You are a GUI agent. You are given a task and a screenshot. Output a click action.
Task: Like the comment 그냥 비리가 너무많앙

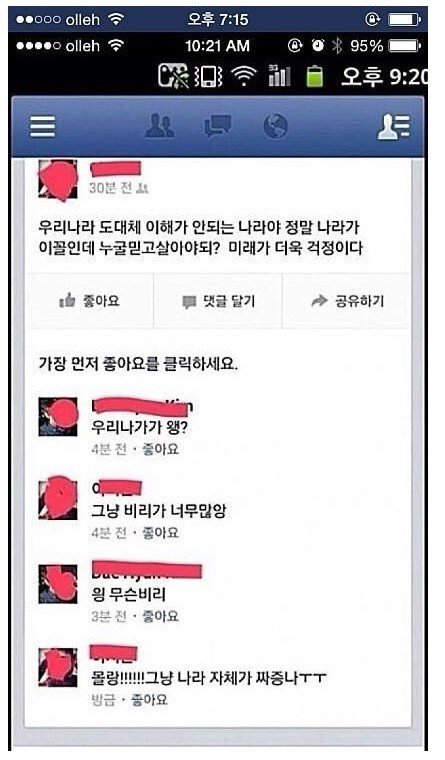pyautogui.click(x=160, y=533)
